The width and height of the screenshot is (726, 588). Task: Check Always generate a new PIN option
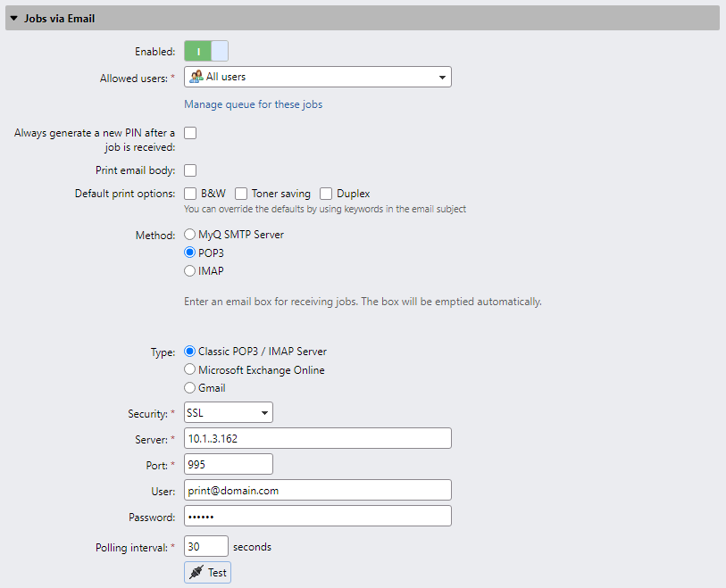[189, 132]
